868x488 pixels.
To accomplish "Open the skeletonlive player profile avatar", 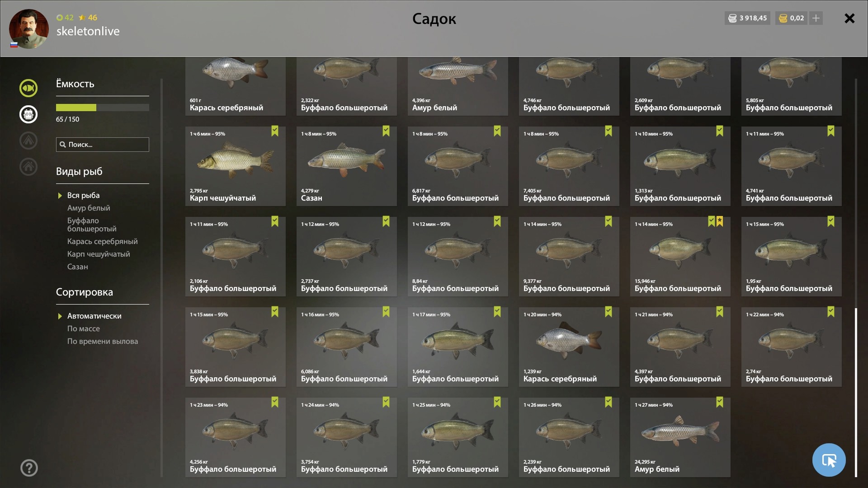I will (29, 29).
